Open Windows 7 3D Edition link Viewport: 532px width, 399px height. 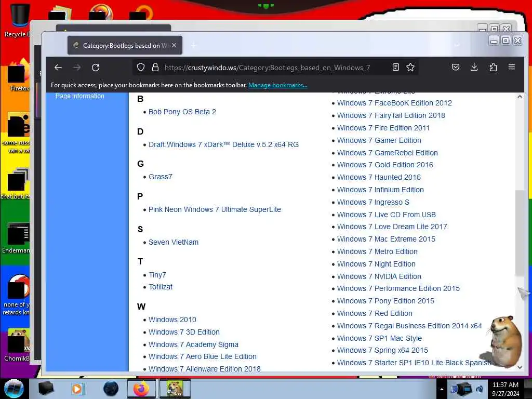[x=184, y=332]
